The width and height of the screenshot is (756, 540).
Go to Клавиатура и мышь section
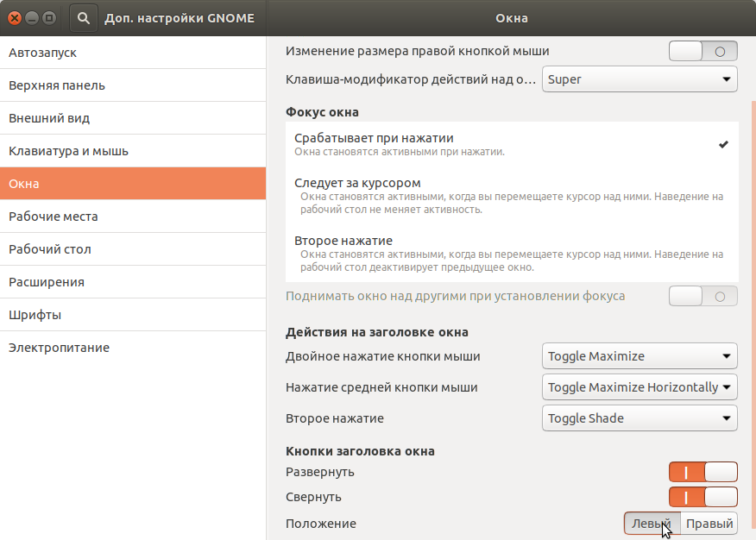click(133, 151)
